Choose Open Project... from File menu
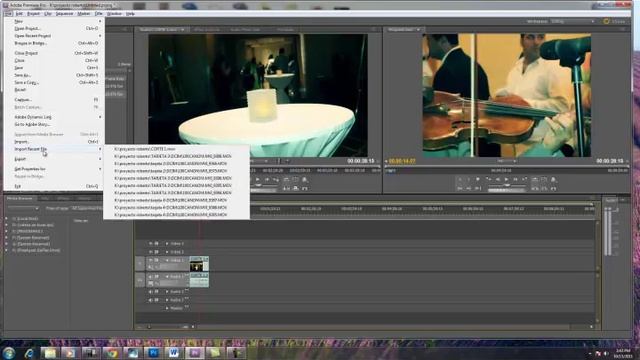The height and width of the screenshot is (360, 640). tap(54, 29)
